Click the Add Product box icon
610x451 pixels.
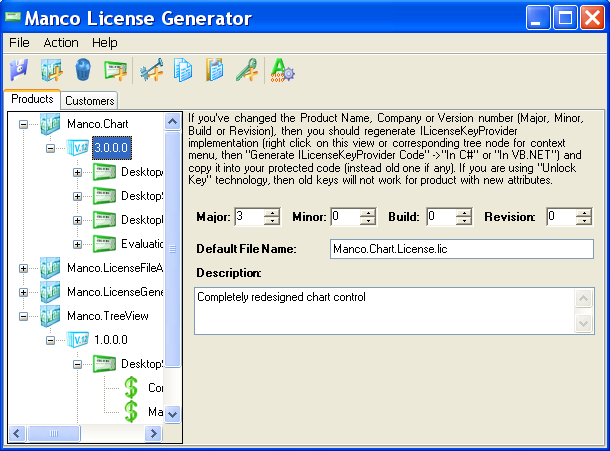[x=51, y=70]
